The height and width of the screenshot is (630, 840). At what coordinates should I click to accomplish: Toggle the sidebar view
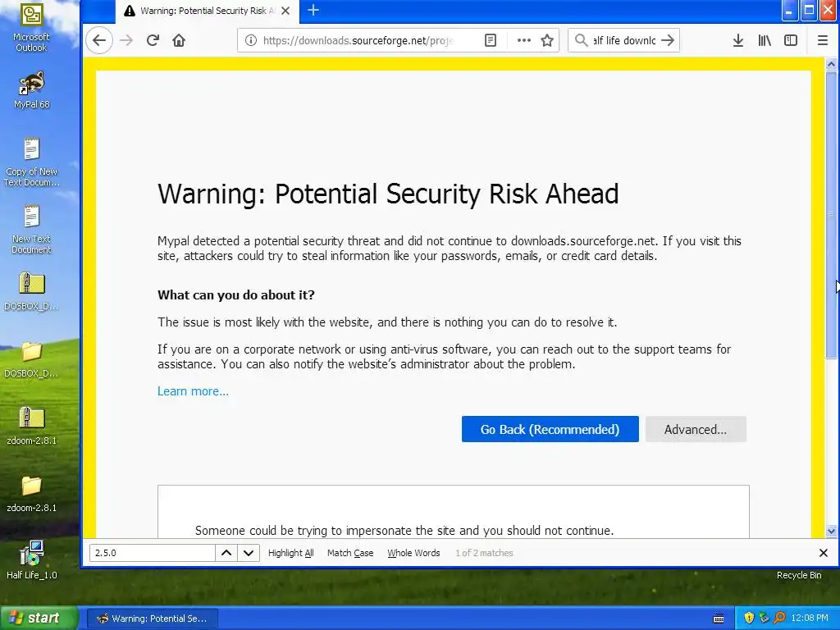click(791, 40)
